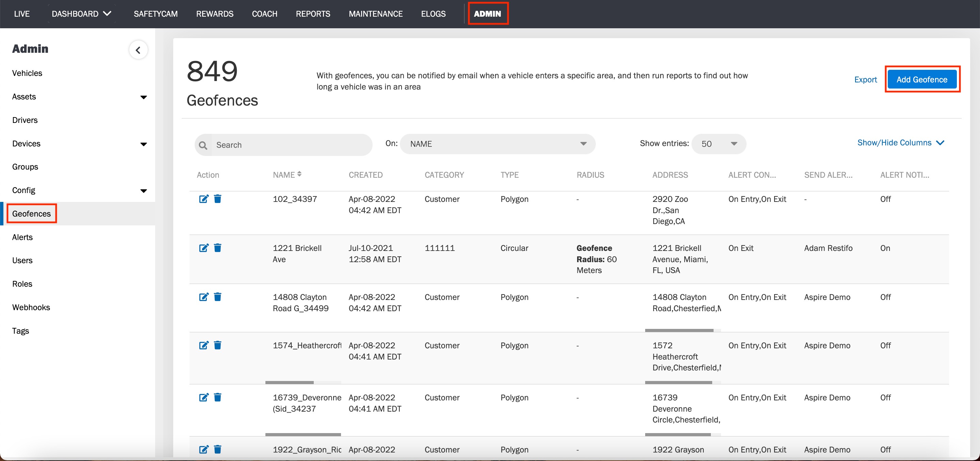This screenshot has height=461, width=980.
Task: Expand the Devices submenu
Action: pyautogui.click(x=143, y=144)
